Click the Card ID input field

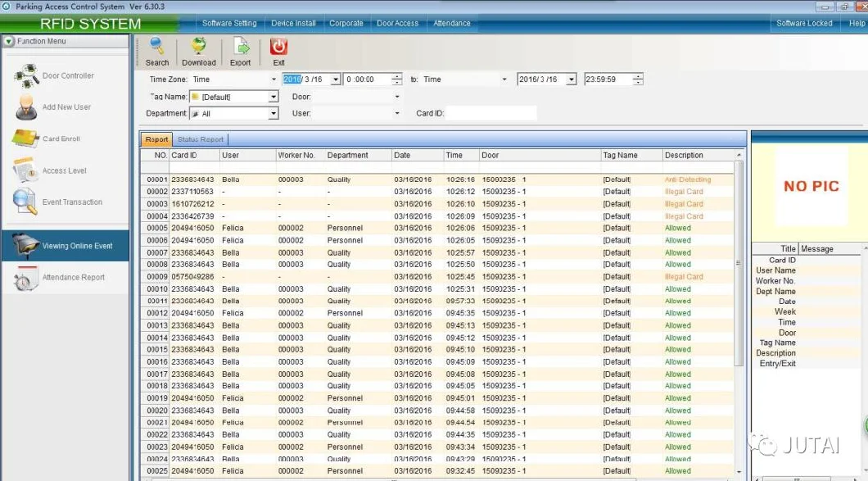pyautogui.click(x=491, y=114)
